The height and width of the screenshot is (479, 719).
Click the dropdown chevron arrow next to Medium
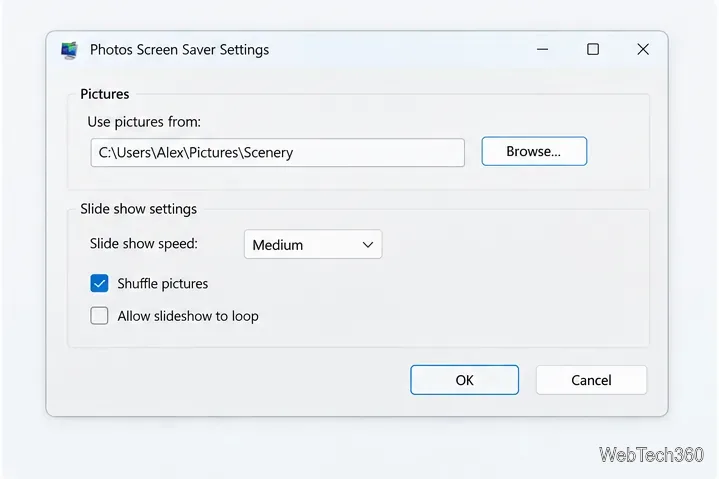[368, 245]
